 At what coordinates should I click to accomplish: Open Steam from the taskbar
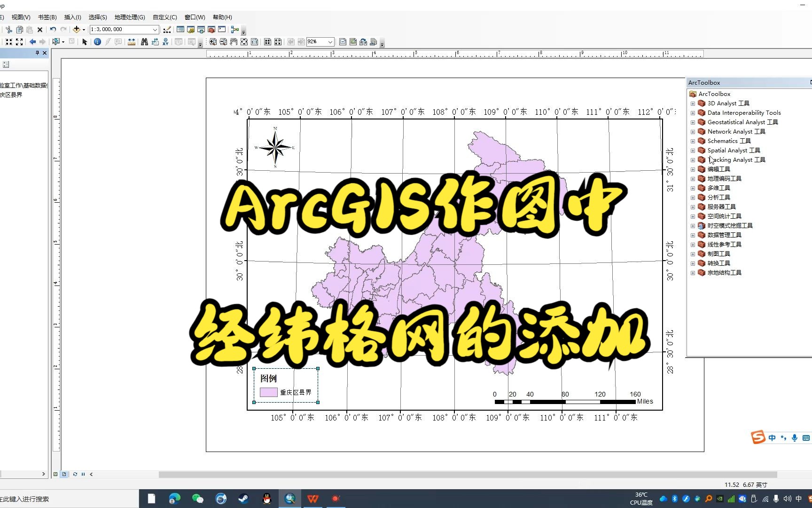pos(243,499)
